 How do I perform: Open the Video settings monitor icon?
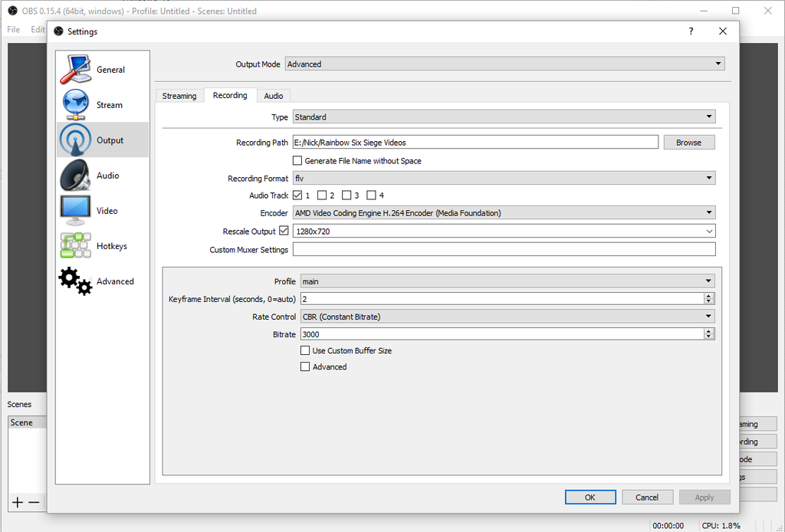click(x=76, y=211)
